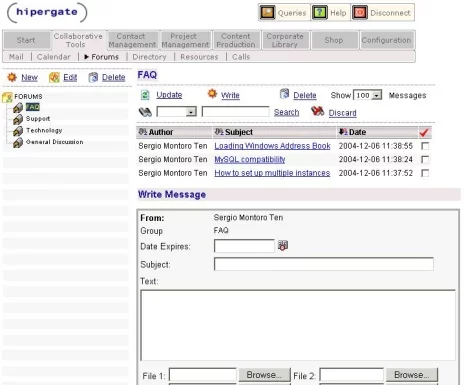Click the General Discussion forum icon
The width and height of the screenshot is (475, 385).
[x=18, y=142]
